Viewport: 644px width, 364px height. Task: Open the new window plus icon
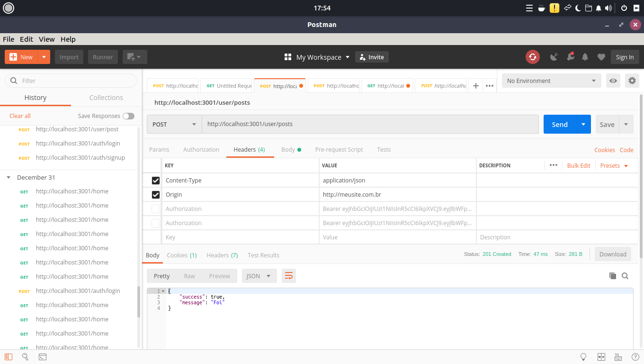[135, 57]
